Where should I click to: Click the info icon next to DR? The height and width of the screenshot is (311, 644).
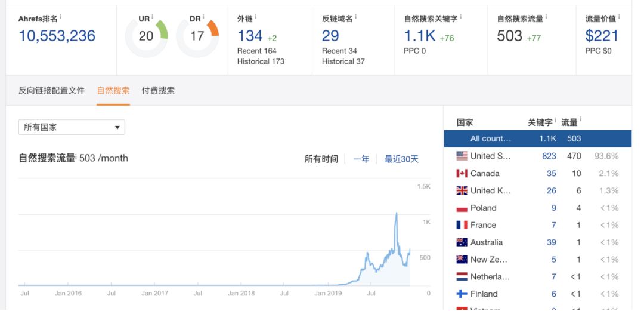coord(203,17)
